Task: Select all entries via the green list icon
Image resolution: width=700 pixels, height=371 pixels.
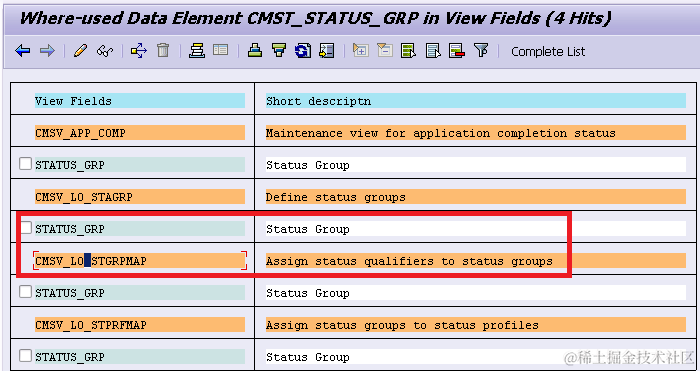Action: [408, 51]
